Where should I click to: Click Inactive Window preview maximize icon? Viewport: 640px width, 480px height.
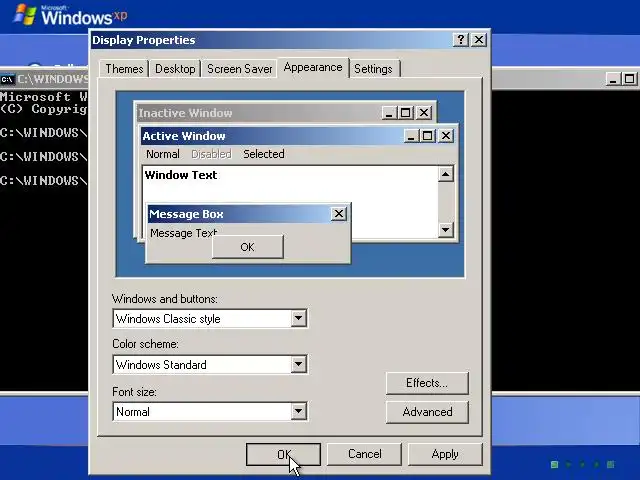405,113
